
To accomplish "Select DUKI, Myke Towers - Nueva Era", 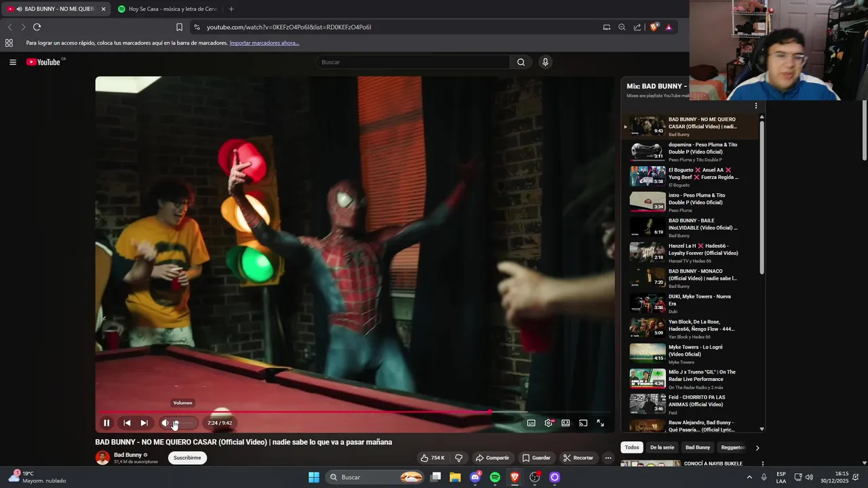I will tap(692, 303).
